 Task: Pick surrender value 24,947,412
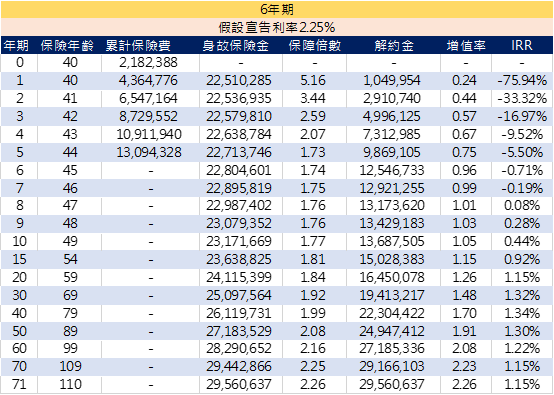click(x=392, y=332)
